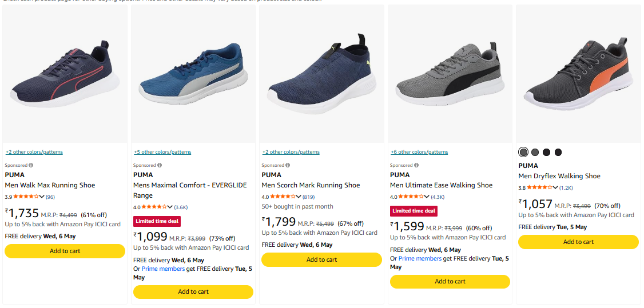Open '+5 other colors/patterns' link
Screen dimensions: 644x308
pyautogui.click(x=162, y=152)
